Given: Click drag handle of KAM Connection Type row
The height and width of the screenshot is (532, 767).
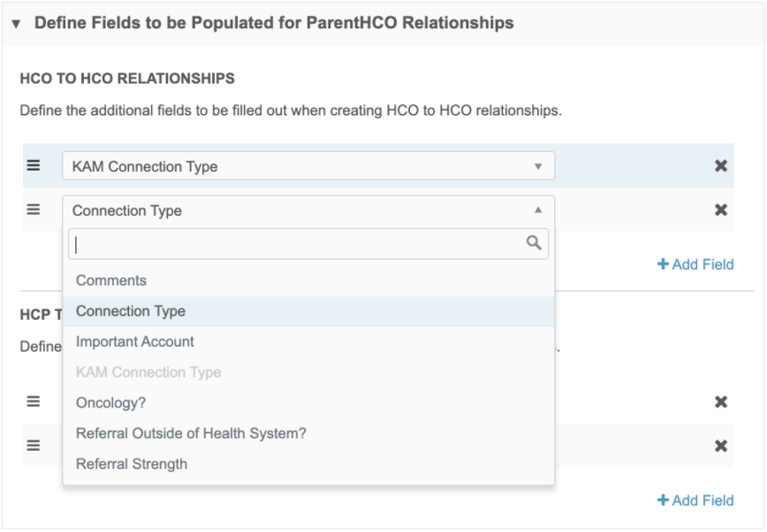Looking at the screenshot, I should point(34,166).
